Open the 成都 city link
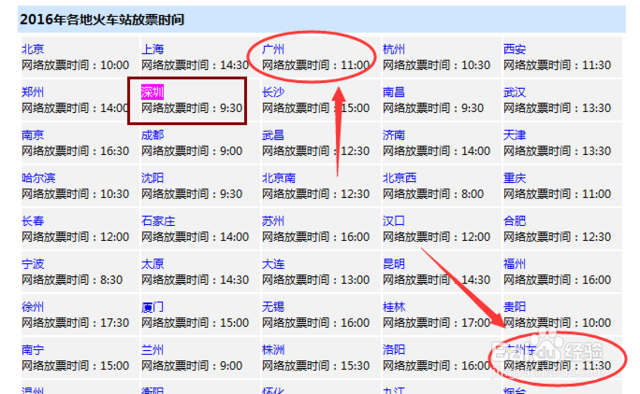 [x=153, y=135]
